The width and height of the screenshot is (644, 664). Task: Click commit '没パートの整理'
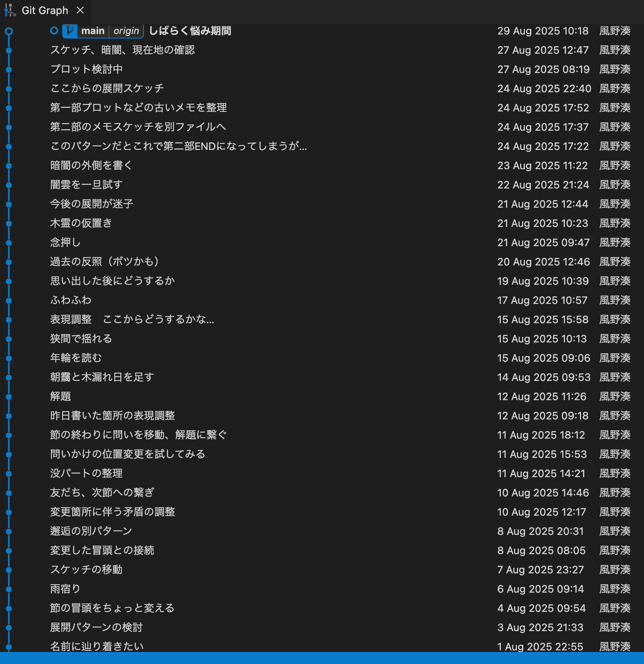(x=86, y=474)
